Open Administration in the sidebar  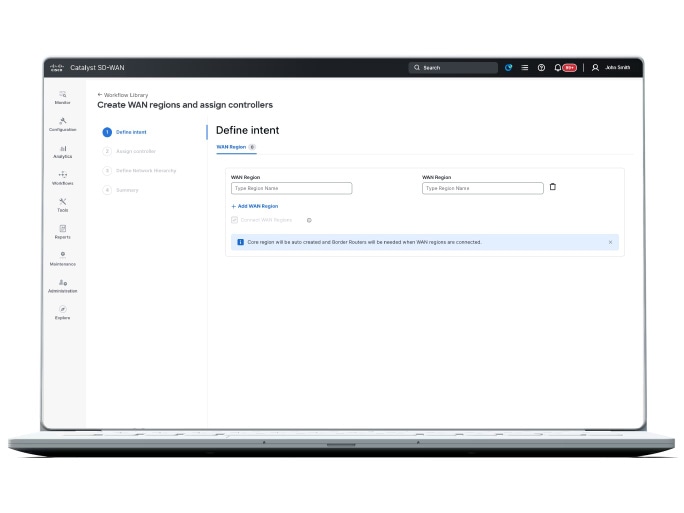63,284
